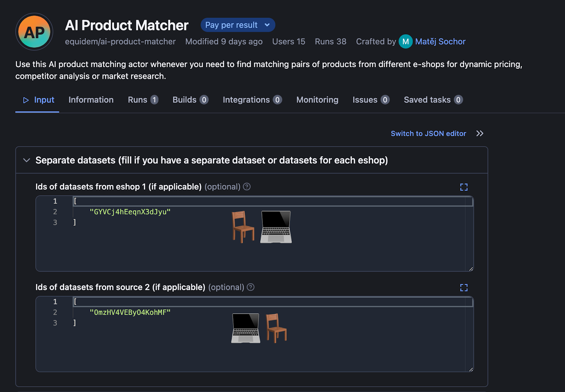565x392 pixels.
Task: Click the Runs counter badge showing 1
Action: click(154, 100)
